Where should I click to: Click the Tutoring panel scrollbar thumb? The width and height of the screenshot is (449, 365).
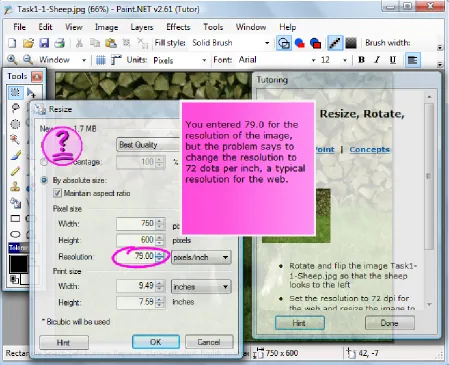(429, 176)
